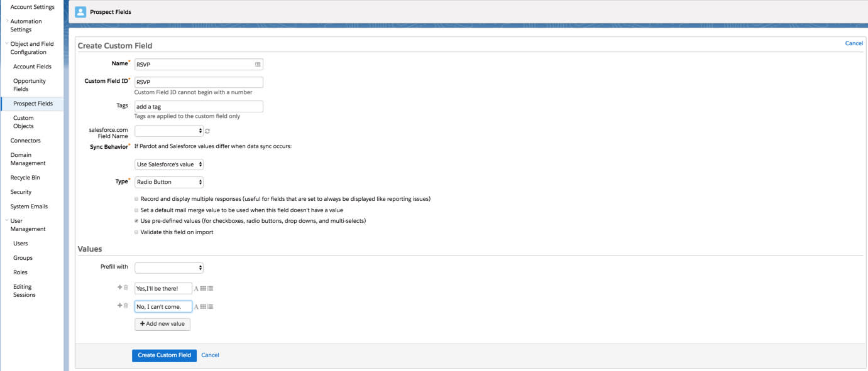Image resolution: width=868 pixels, height=371 pixels.
Task: Click the grid icon beside "Yes,I'll be there!"
Action: (203, 289)
